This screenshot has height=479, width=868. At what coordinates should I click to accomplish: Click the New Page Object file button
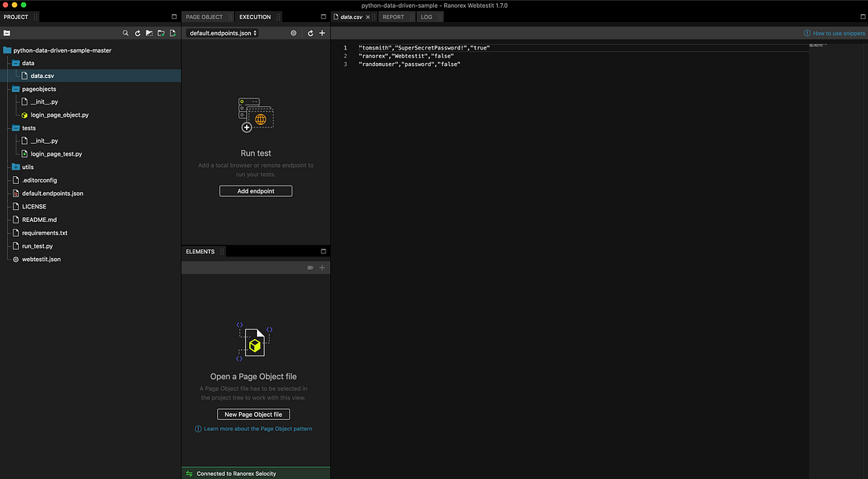[253, 414]
